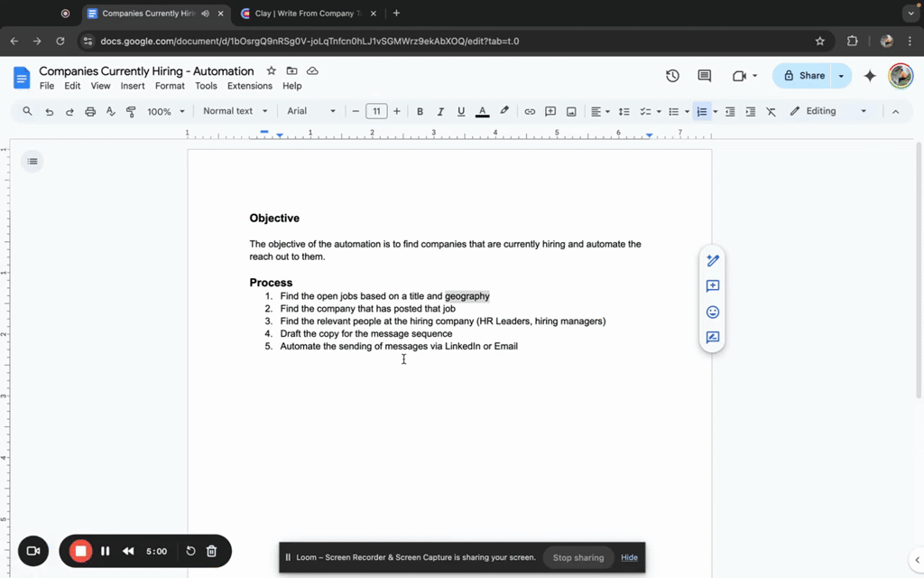The width and height of the screenshot is (924, 578).
Task: Add emoji reaction from side panel
Action: pos(712,312)
